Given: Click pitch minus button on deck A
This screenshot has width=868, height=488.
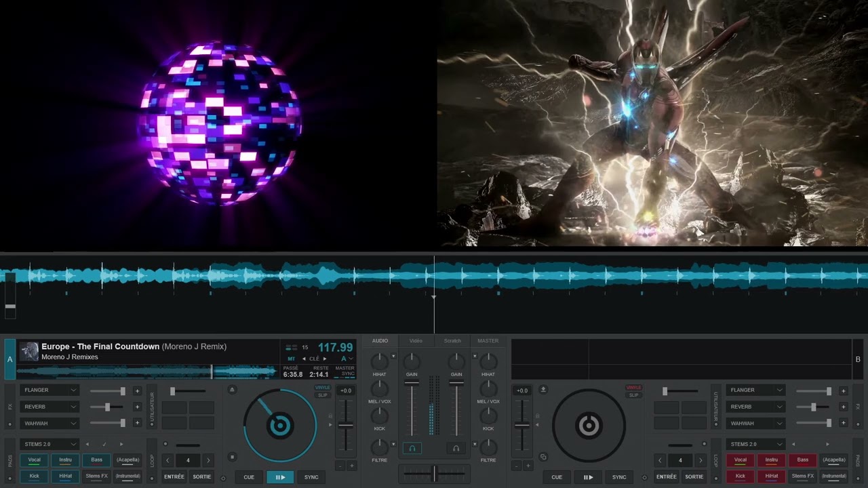Looking at the screenshot, I should tap(340, 466).
